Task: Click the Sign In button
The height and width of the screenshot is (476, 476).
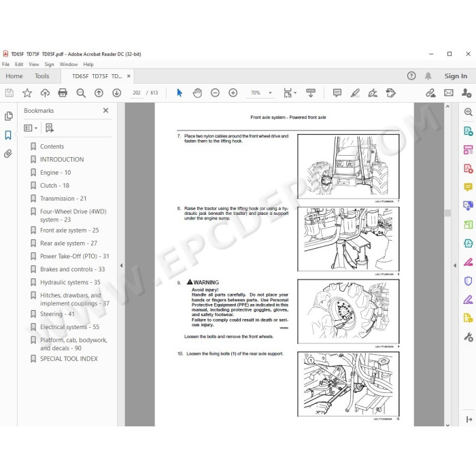Action: [x=456, y=76]
